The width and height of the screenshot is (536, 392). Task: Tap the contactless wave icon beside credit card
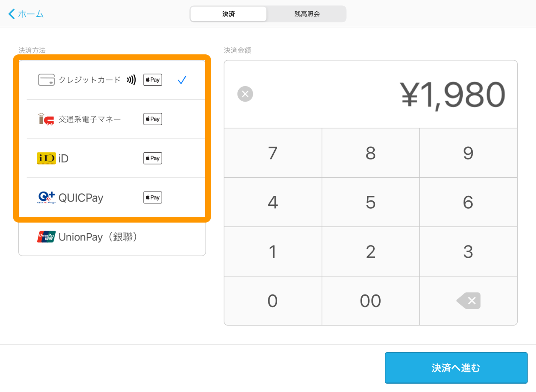(131, 80)
